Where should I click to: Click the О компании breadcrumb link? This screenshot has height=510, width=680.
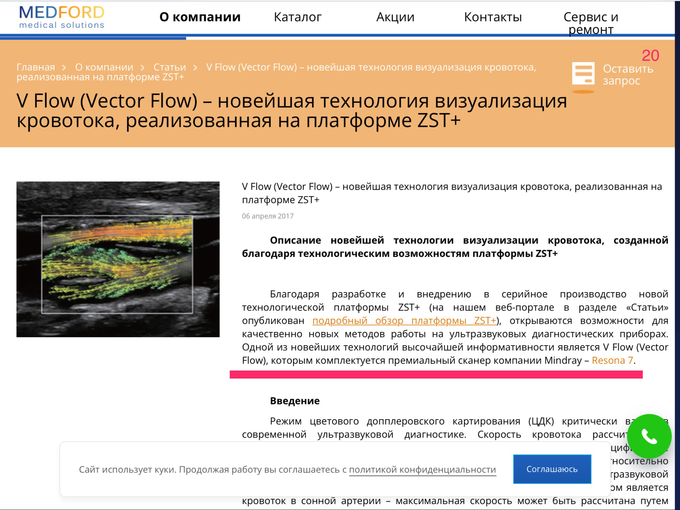point(104,67)
